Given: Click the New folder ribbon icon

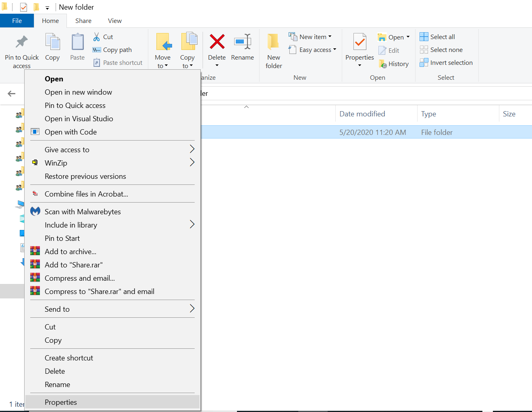Looking at the screenshot, I should (x=274, y=43).
